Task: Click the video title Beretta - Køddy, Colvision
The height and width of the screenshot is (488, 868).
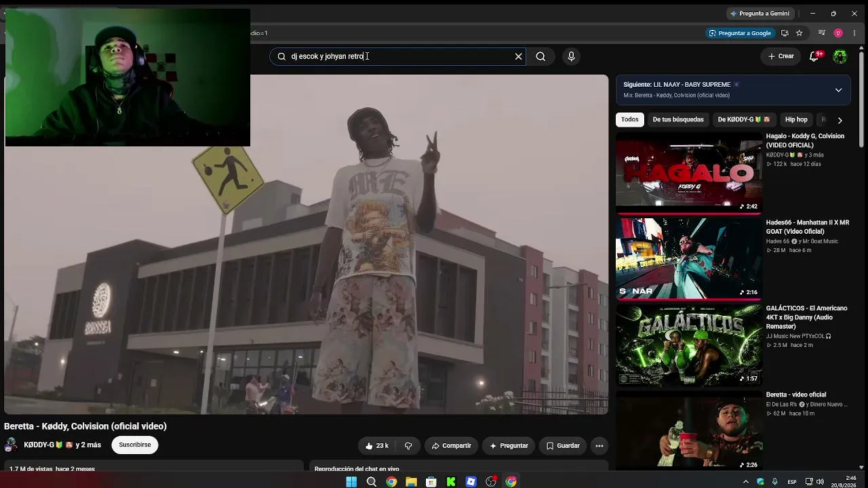Action: click(85, 426)
